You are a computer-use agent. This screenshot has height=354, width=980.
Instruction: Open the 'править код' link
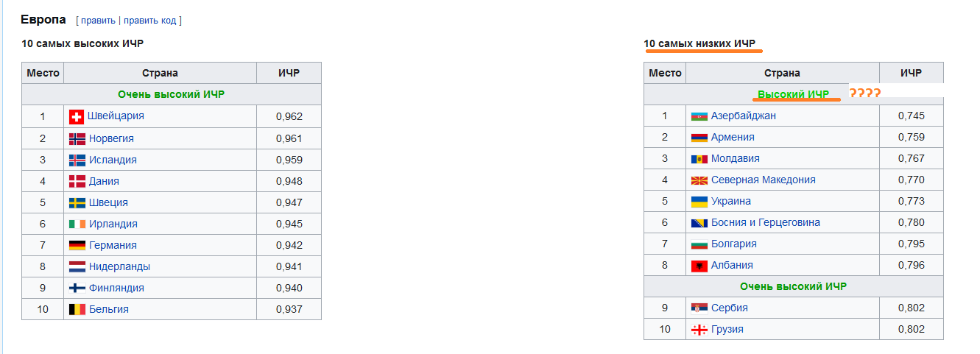coord(150,20)
